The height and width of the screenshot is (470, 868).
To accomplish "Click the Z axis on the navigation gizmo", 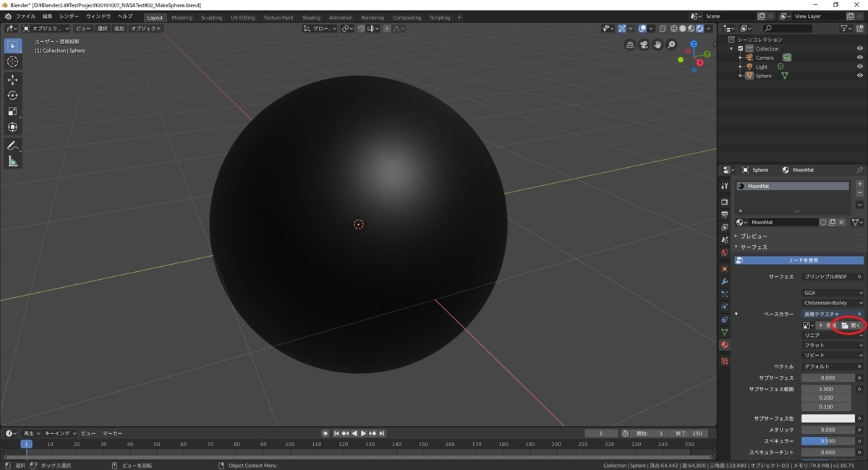I will 694,43.
